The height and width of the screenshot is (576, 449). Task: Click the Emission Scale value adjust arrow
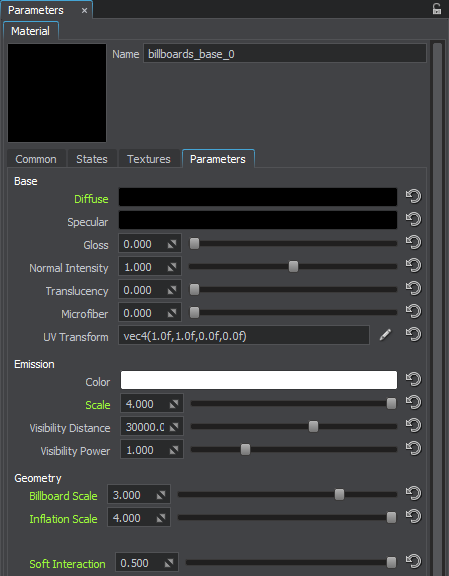pos(174,404)
